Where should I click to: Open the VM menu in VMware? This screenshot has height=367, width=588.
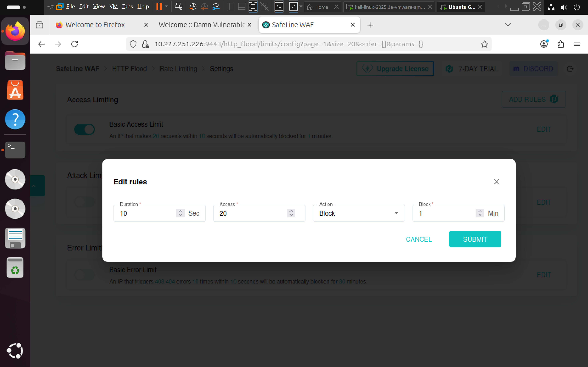click(113, 7)
